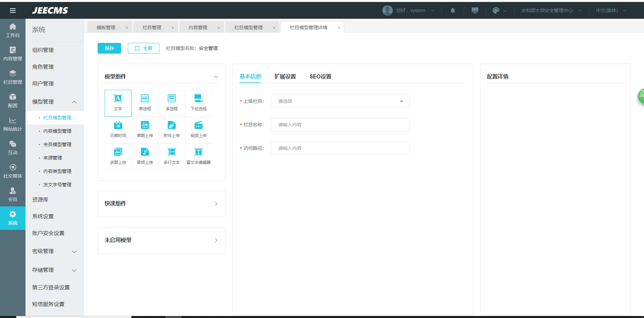Switch to the SEO设置 tab
The width and height of the screenshot is (644, 318).
pos(320,77)
